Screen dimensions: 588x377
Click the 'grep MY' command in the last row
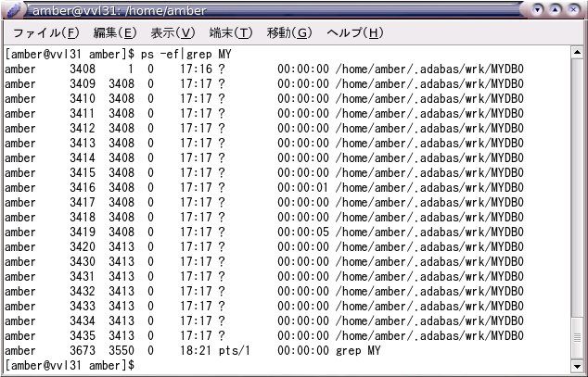[x=358, y=351]
